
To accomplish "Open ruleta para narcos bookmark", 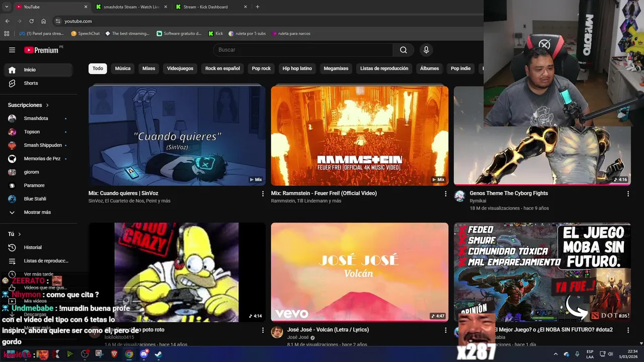I will tap(291, 34).
